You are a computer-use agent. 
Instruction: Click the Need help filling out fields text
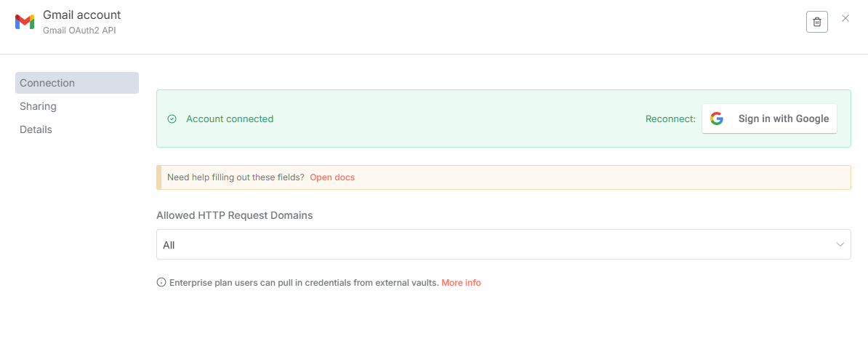(236, 177)
